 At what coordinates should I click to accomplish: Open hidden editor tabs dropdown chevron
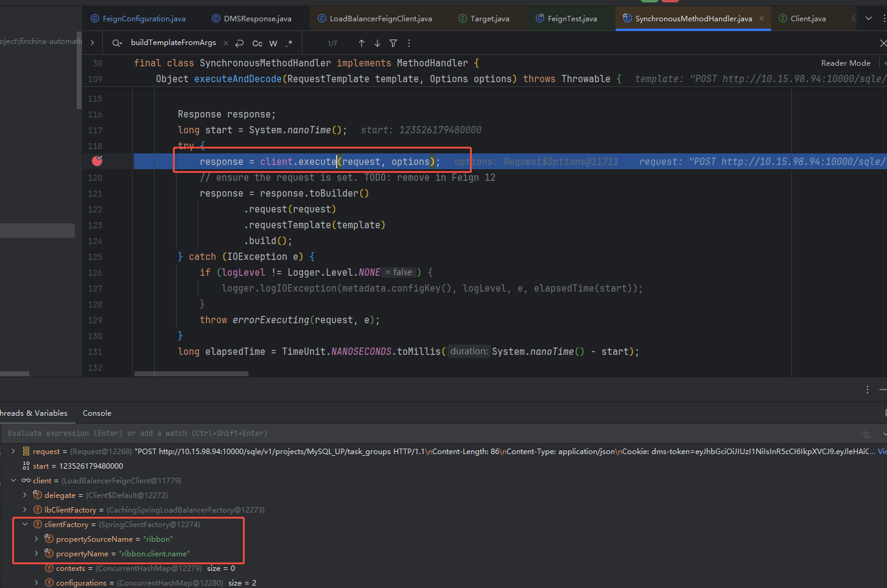(868, 18)
